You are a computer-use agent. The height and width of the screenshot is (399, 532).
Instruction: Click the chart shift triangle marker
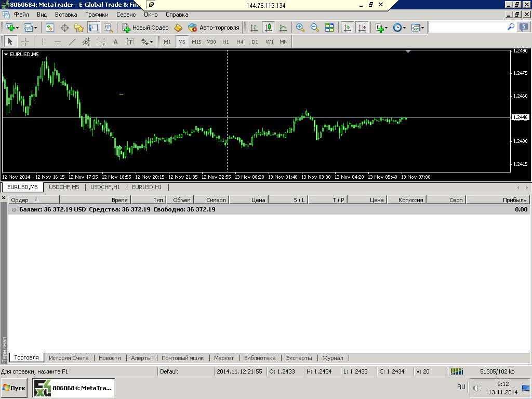(x=408, y=51)
